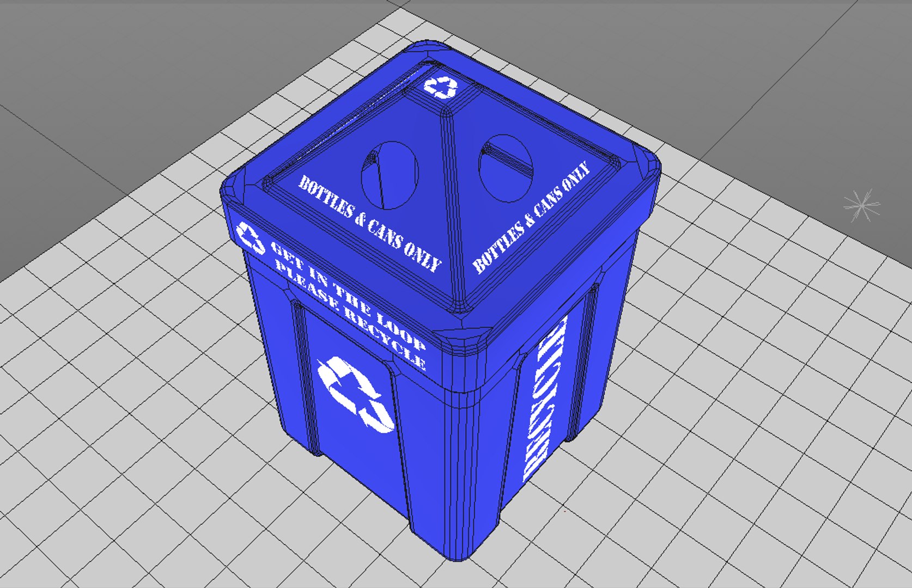Viewport: 912px width, 588px height.
Task: Select the blue recycle bin model
Action: 440,300
